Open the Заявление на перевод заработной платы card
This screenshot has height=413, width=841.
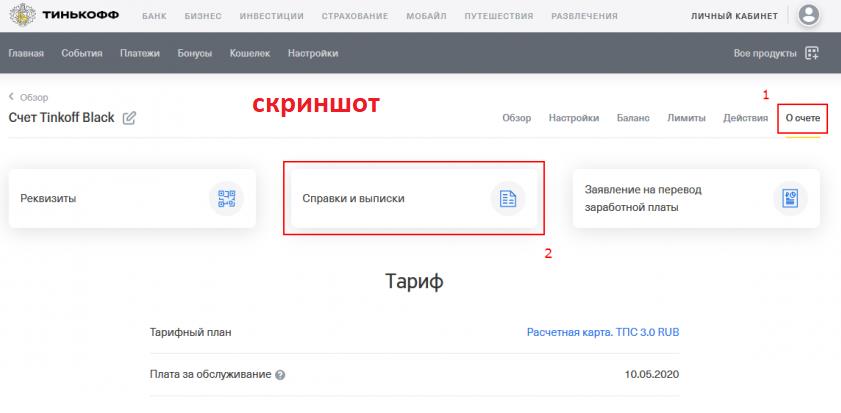point(696,198)
